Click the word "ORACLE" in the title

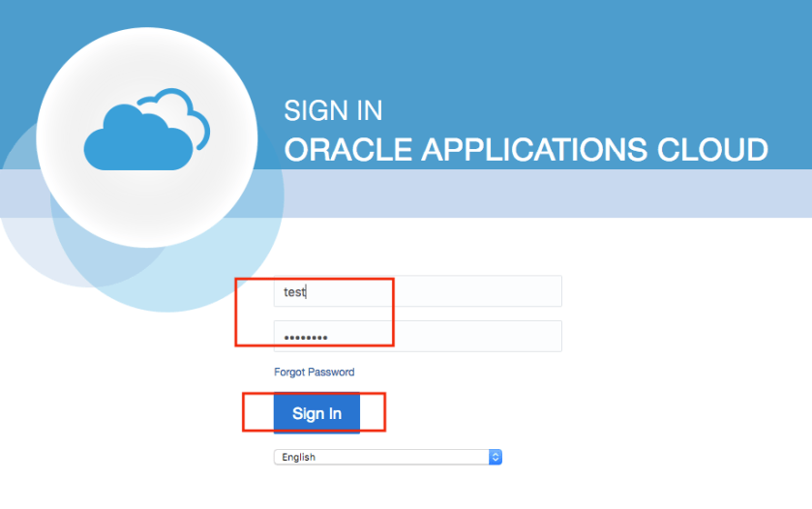tap(348, 150)
